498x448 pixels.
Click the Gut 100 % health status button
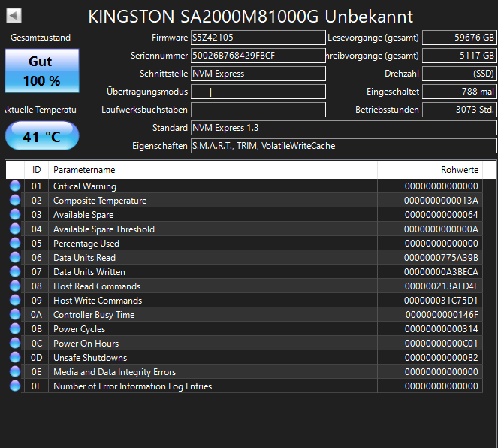42,71
